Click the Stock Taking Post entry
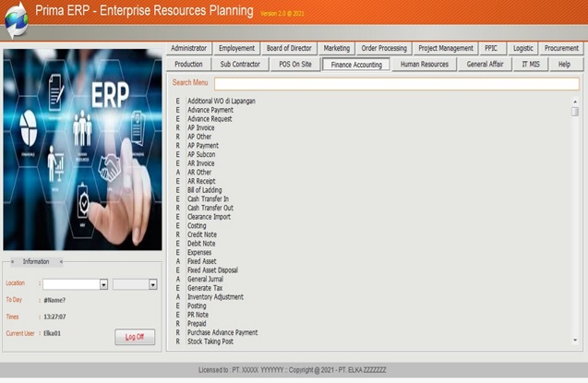The image size is (588, 383). point(210,341)
